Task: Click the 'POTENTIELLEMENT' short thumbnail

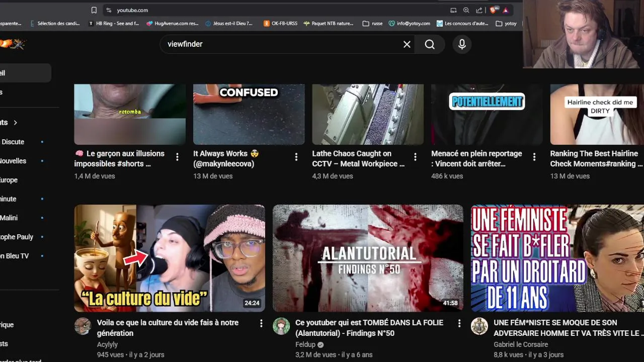Action: click(487, 114)
